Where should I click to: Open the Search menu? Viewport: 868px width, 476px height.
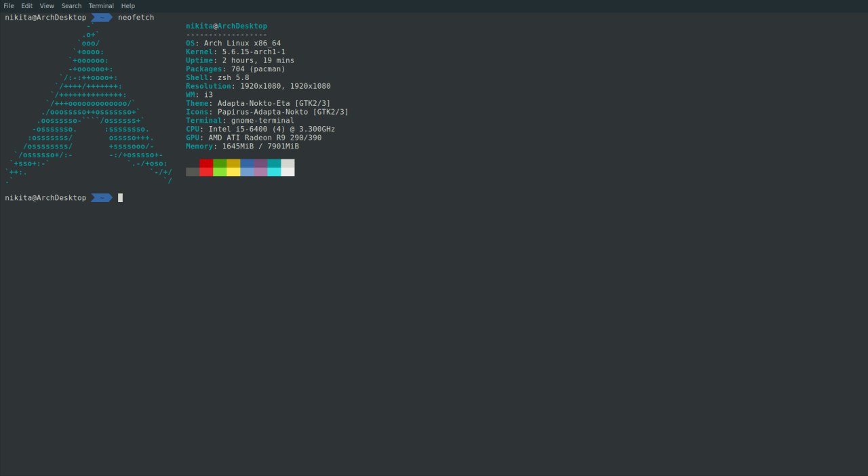(x=71, y=5)
